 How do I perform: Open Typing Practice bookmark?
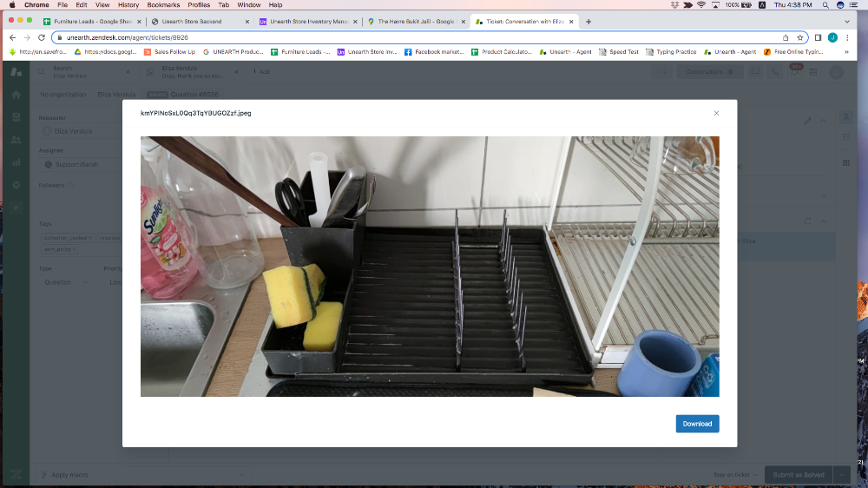click(671, 52)
